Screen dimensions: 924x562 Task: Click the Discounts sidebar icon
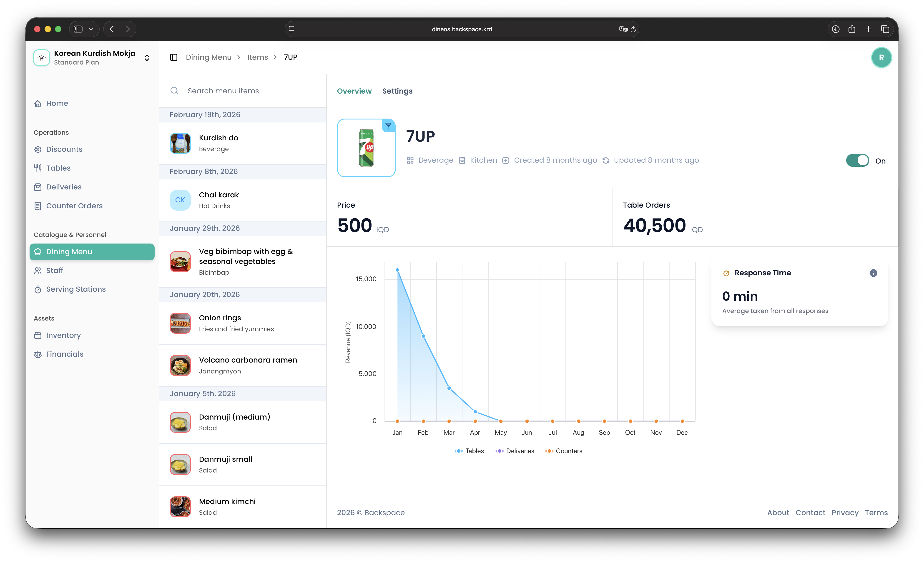[x=38, y=149]
